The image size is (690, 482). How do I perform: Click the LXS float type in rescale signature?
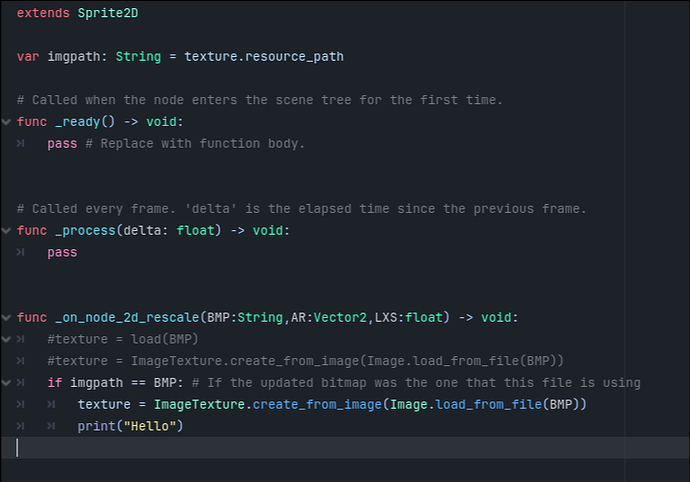[x=424, y=317]
